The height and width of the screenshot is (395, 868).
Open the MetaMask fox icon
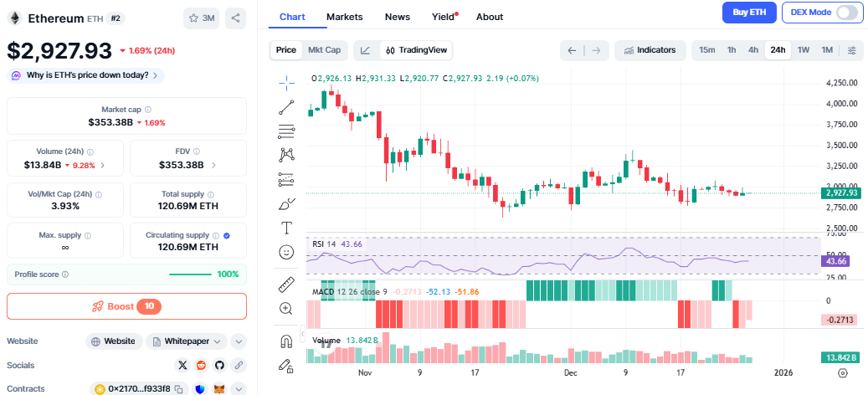pos(219,389)
